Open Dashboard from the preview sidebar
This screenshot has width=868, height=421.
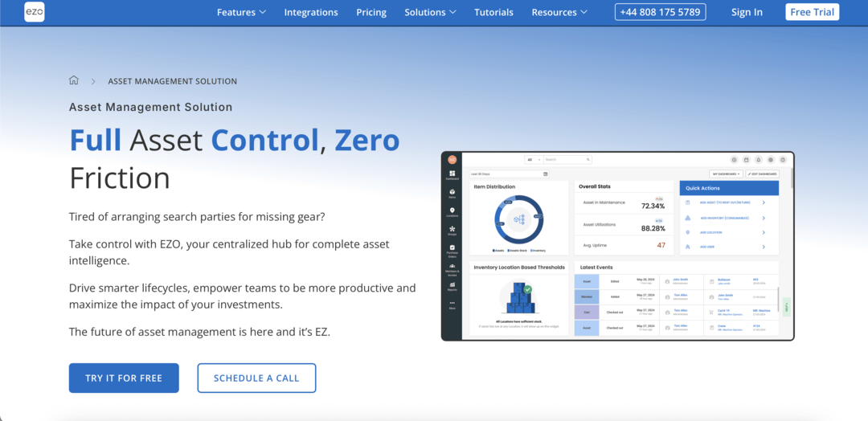click(452, 174)
